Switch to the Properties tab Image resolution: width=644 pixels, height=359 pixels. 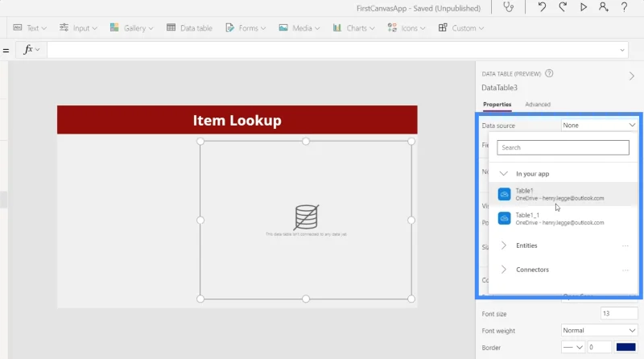pyautogui.click(x=497, y=105)
